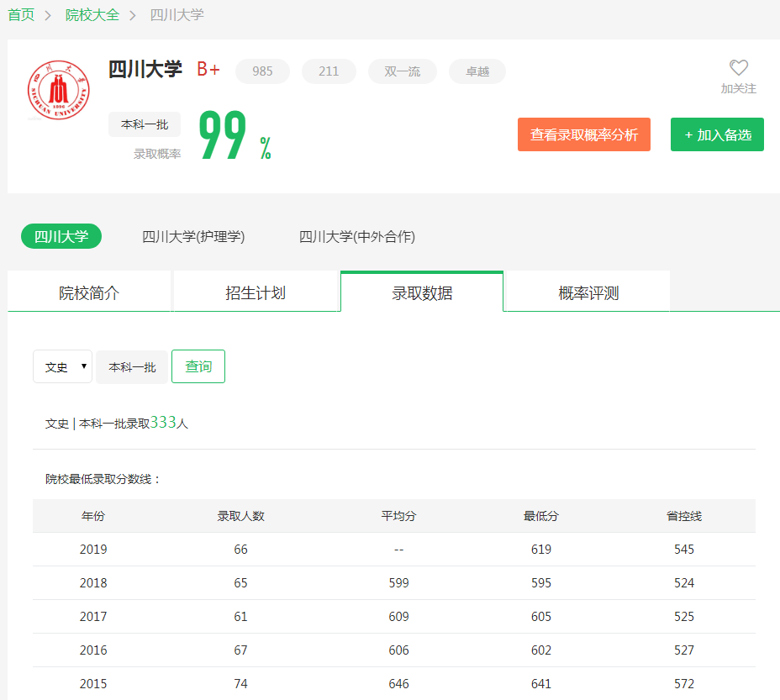
Task: Click the 本科一批 badge near 录取概率
Action: tap(145, 124)
